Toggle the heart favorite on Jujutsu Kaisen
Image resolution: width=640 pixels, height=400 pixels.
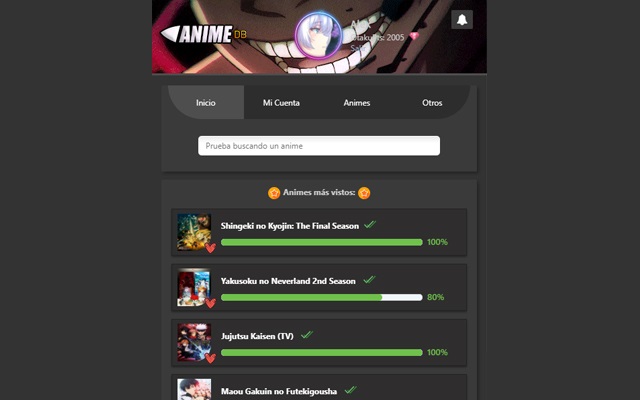click(x=210, y=358)
